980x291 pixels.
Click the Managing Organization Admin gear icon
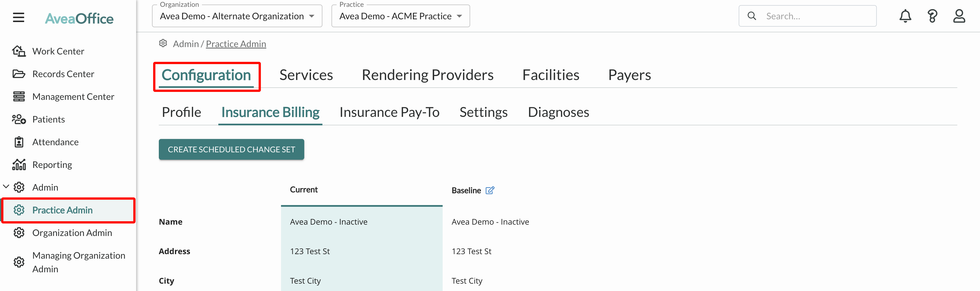point(19,262)
